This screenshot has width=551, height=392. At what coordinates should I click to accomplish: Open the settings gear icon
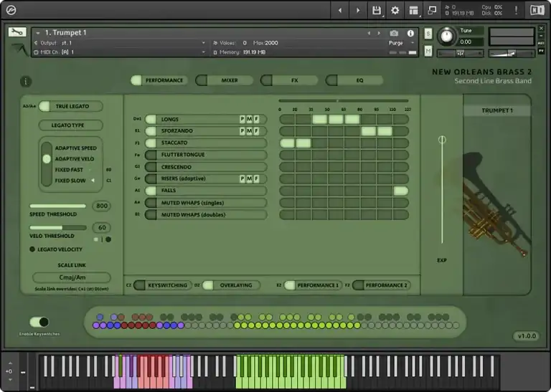(x=395, y=10)
